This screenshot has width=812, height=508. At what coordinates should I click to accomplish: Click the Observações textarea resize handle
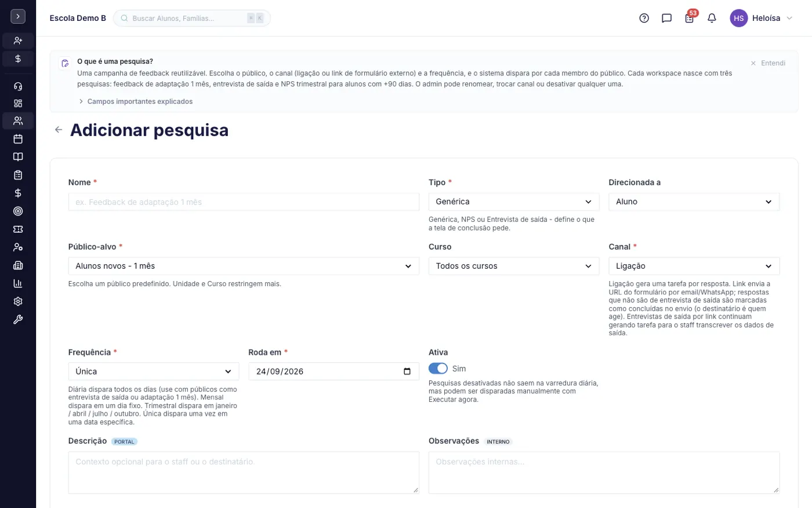click(775, 490)
